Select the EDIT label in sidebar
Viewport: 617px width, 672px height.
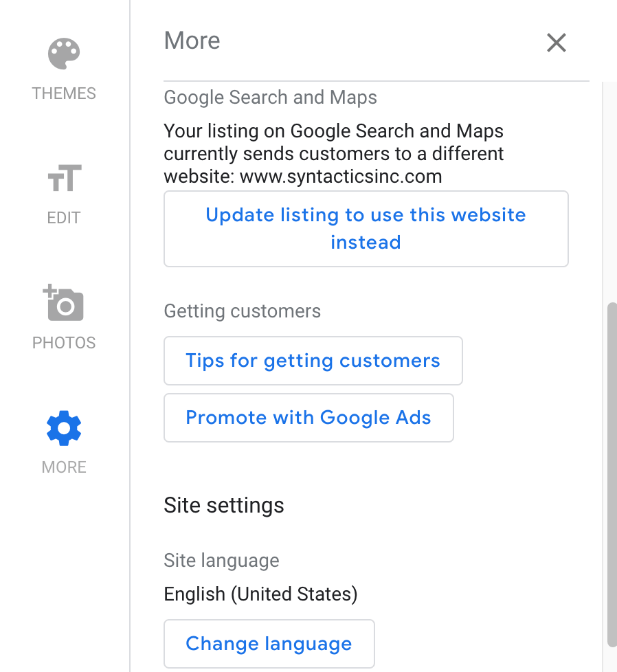[x=64, y=218]
